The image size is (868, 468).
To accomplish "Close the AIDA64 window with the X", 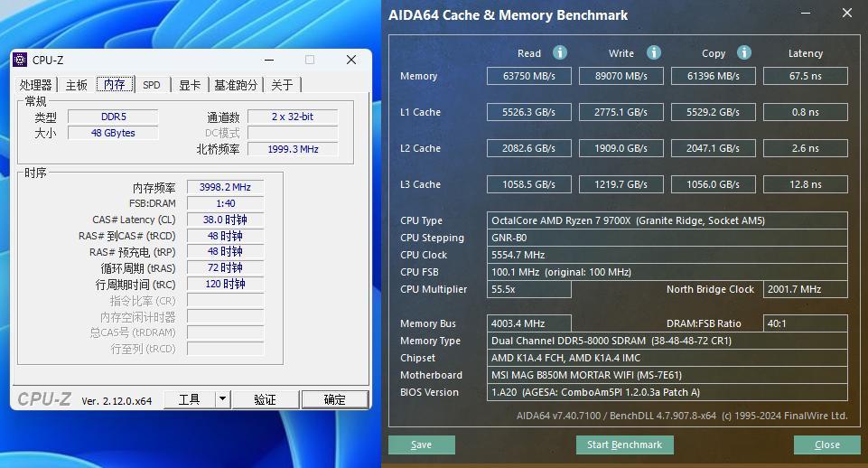I will click(x=847, y=13).
